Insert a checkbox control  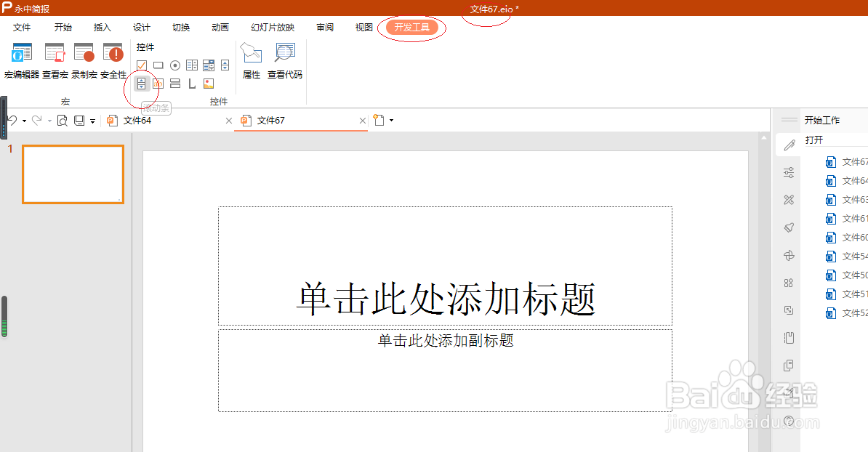141,65
